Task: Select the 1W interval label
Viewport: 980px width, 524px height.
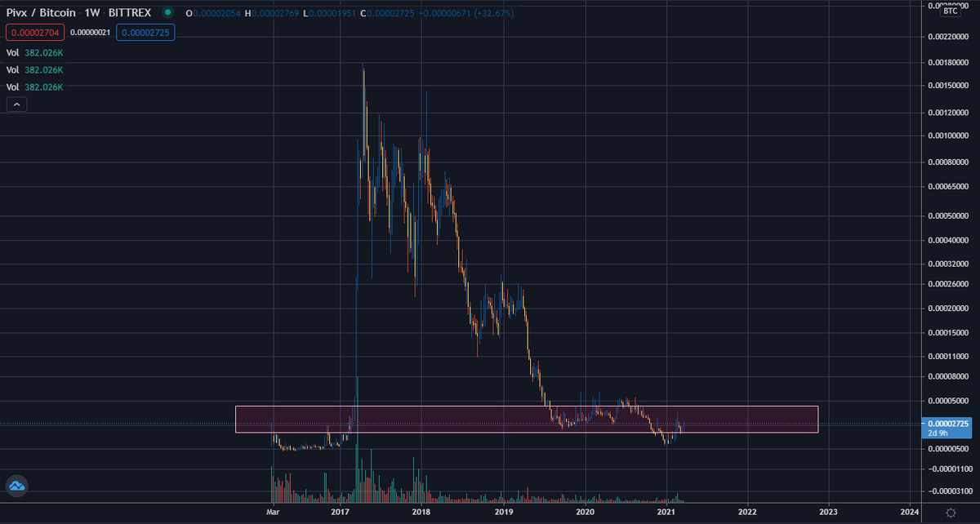Action: [92, 13]
